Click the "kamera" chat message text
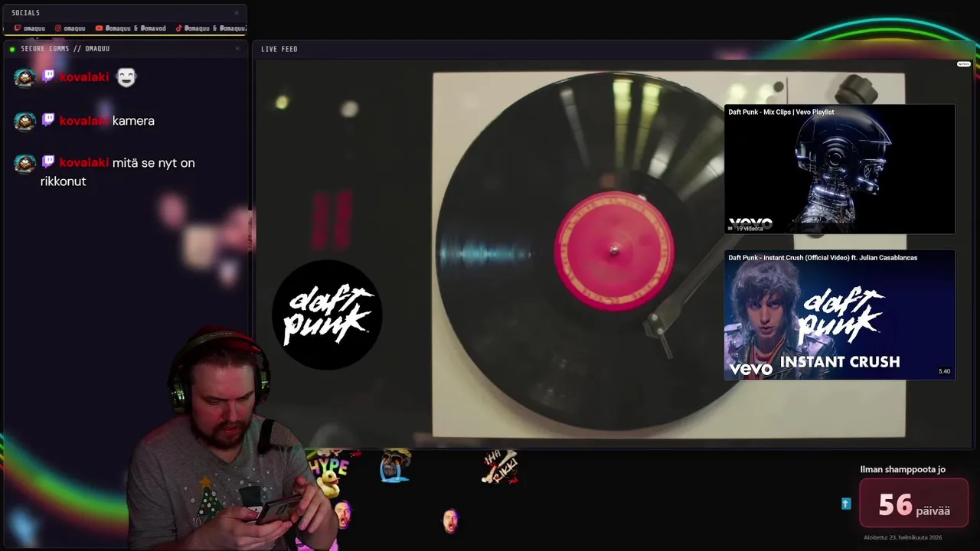Viewport: 980px width, 551px height. pyautogui.click(x=133, y=121)
